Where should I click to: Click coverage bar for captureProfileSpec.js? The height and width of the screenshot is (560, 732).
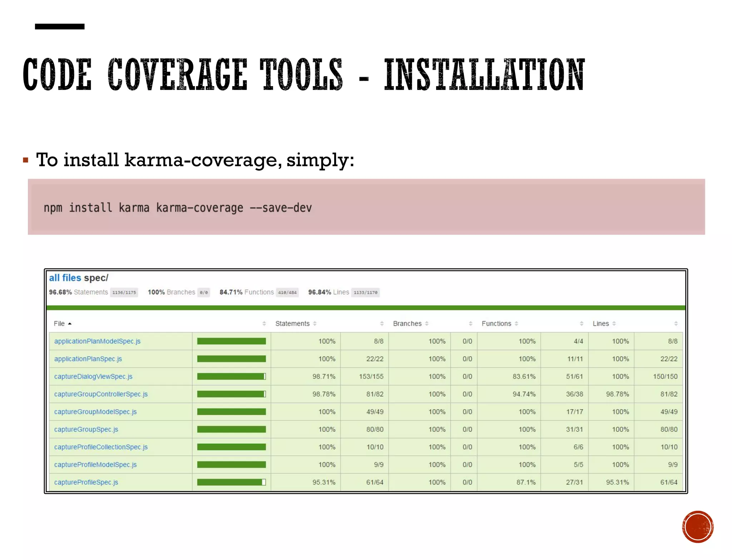(232, 482)
